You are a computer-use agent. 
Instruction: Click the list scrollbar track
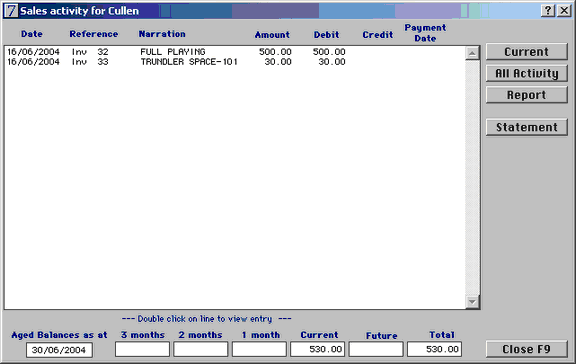[472, 177]
